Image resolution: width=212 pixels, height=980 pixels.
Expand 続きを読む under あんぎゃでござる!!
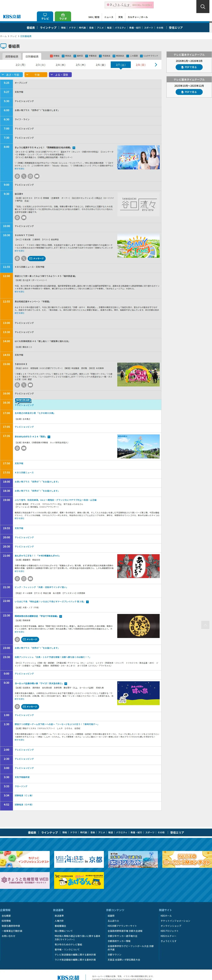click(19, 571)
